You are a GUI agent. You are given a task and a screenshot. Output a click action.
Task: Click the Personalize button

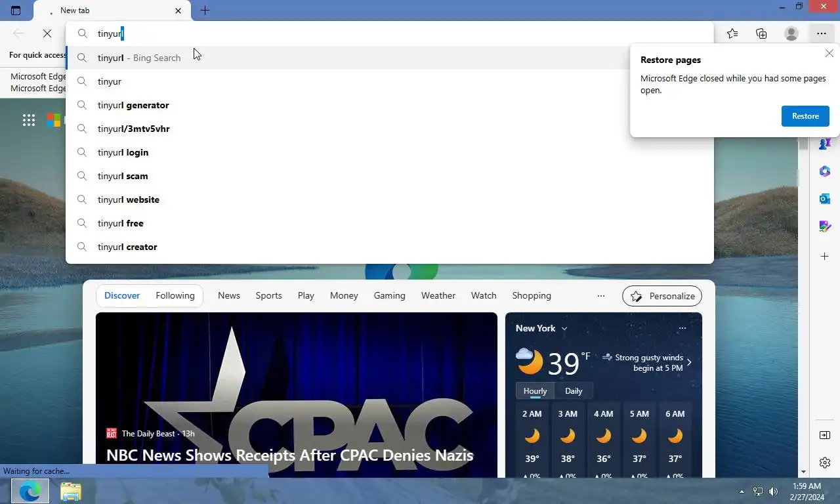[x=662, y=296]
